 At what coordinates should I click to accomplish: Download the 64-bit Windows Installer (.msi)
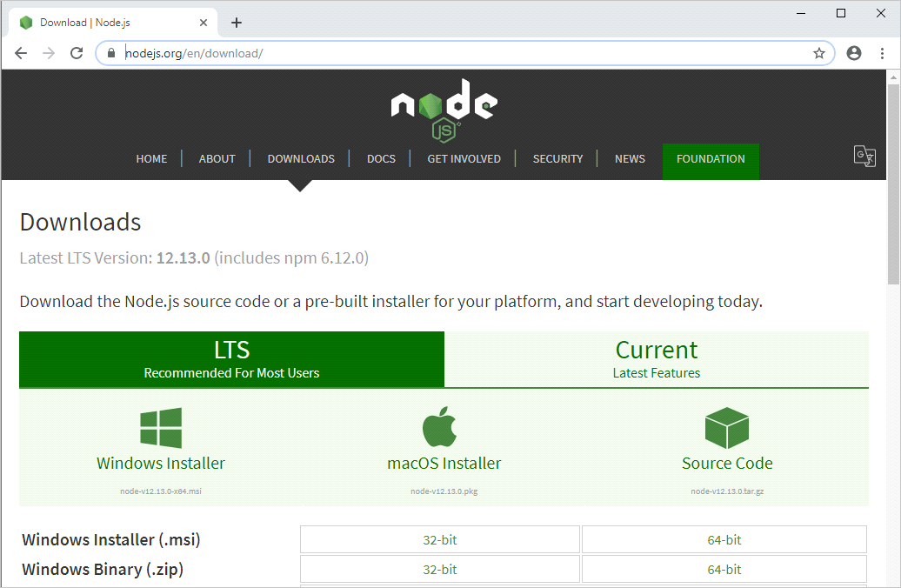(724, 539)
